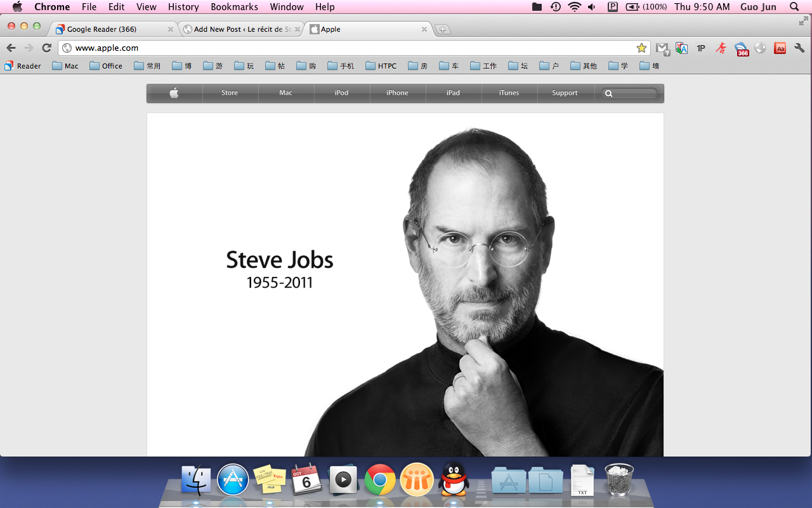Click the back navigation arrow
812x508 pixels.
pyautogui.click(x=11, y=48)
